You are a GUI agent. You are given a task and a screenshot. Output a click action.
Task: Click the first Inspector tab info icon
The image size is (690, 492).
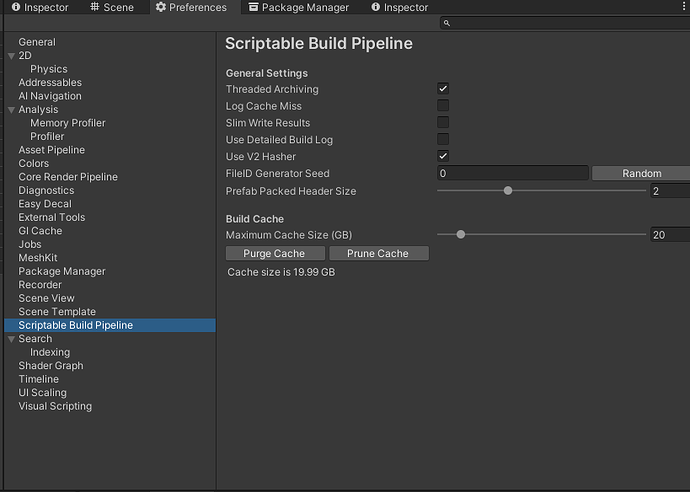[16, 7]
